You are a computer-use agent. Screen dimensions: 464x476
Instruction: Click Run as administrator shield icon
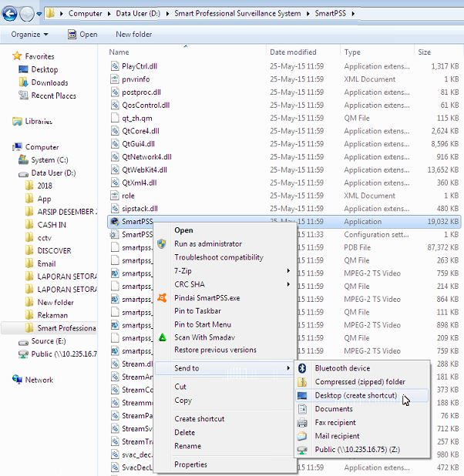(162, 243)
